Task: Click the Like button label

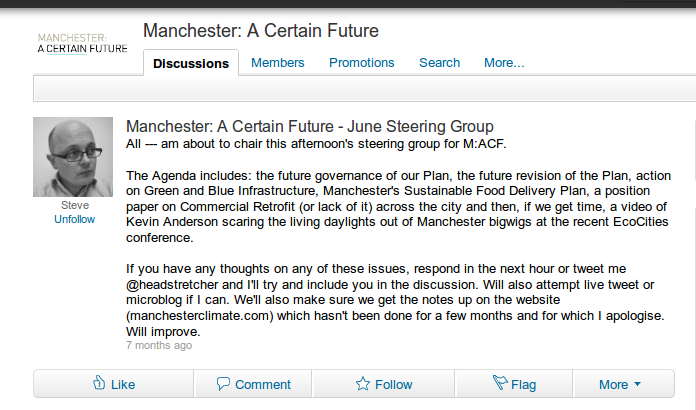Action: (x=123, y=384)
